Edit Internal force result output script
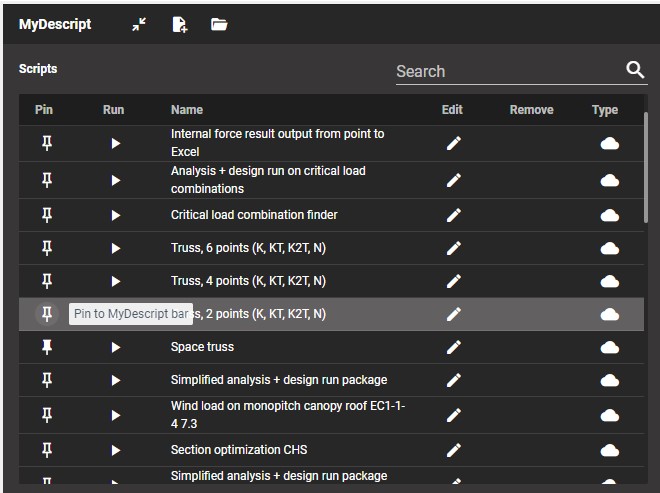 [x=453, y=144]
